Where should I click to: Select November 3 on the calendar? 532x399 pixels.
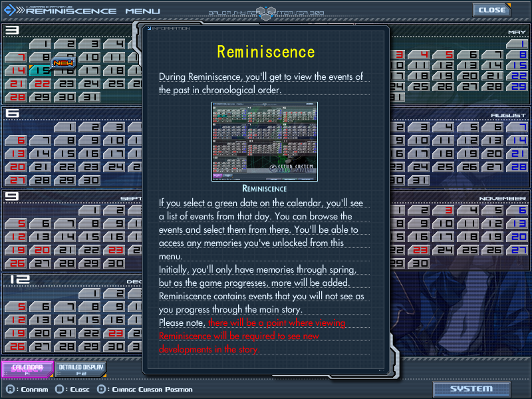tap(443, 210)
